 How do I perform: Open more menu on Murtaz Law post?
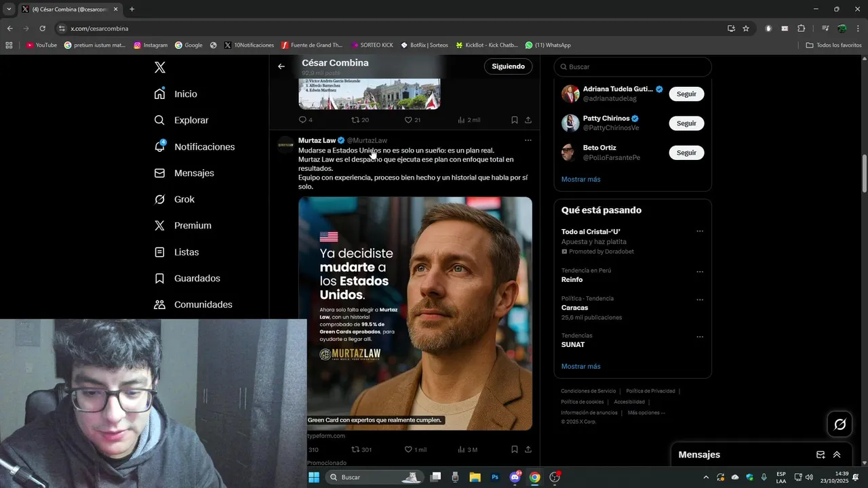pyautogui.click(x=528, y=140)
